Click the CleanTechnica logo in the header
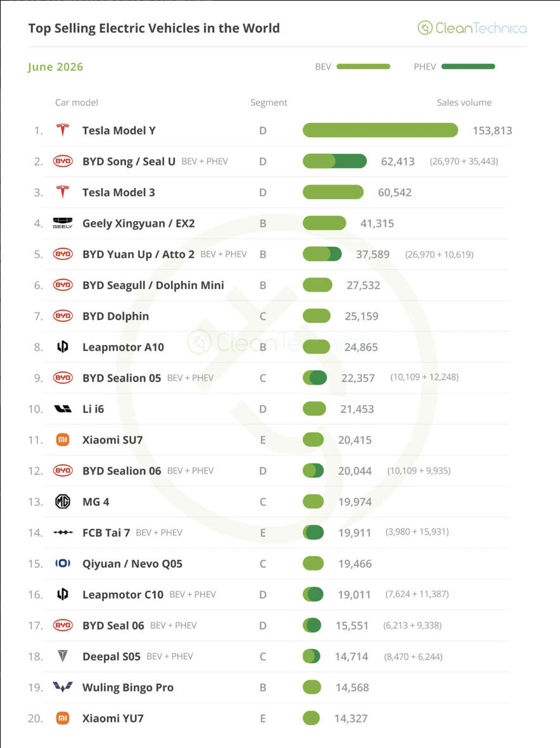 (472, 28)
